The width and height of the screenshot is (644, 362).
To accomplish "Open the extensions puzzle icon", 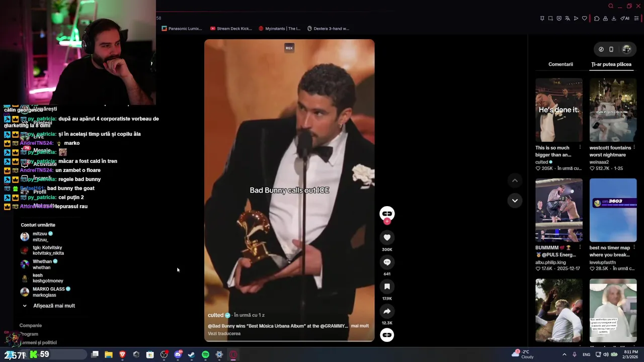I will click(x=597, y=19).
